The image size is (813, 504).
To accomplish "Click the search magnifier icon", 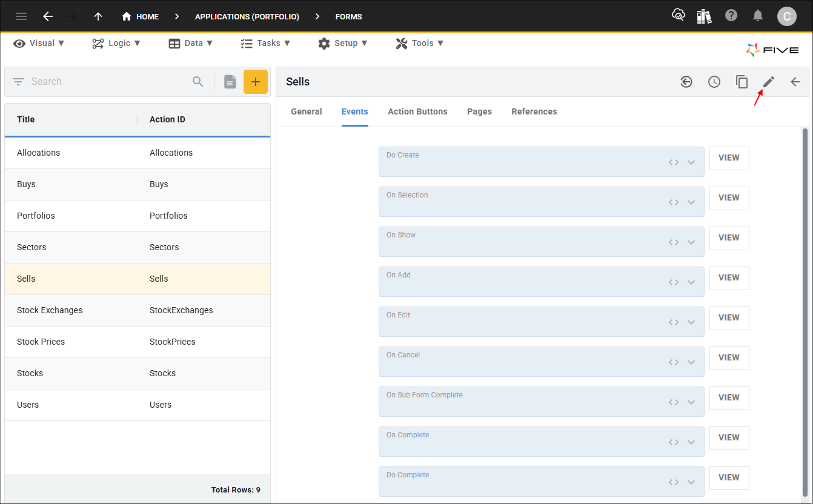I will coord(198,82).
